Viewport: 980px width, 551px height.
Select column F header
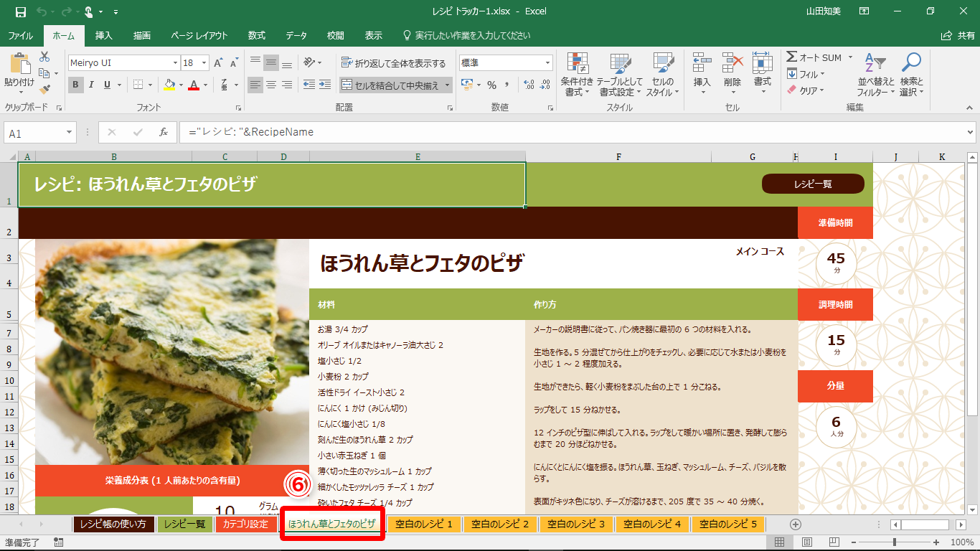618,156
